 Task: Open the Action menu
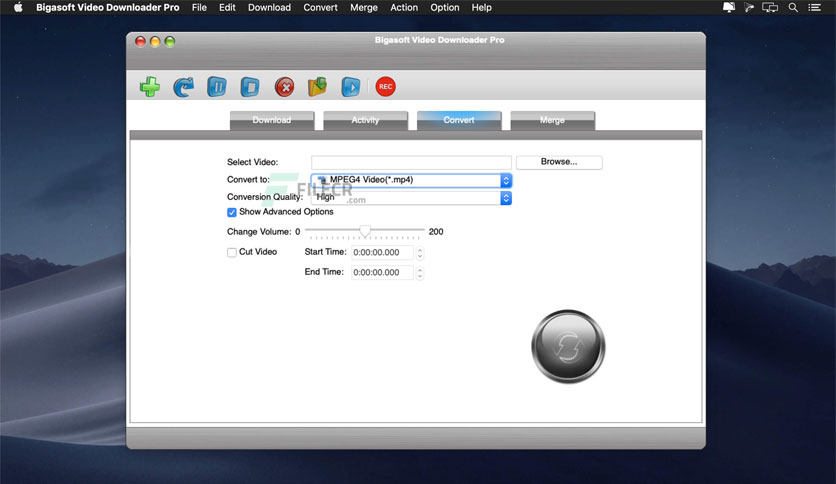click(404, 7)
